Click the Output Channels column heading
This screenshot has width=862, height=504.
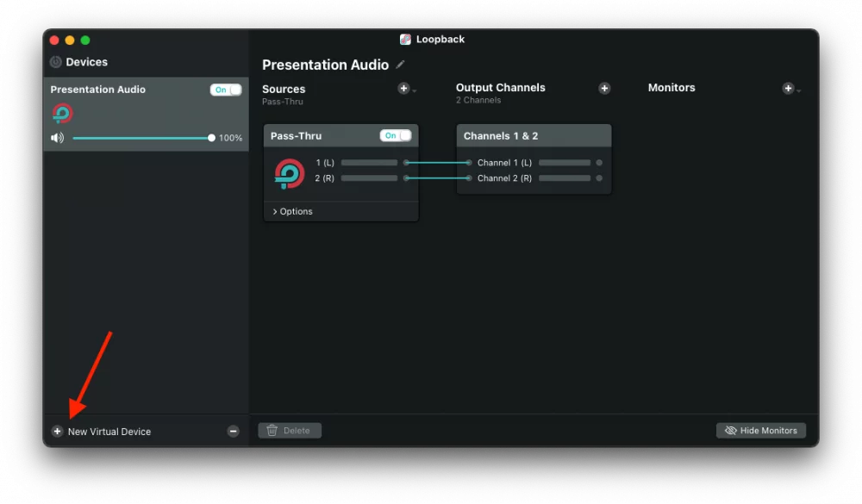click(x=500, y=87)
